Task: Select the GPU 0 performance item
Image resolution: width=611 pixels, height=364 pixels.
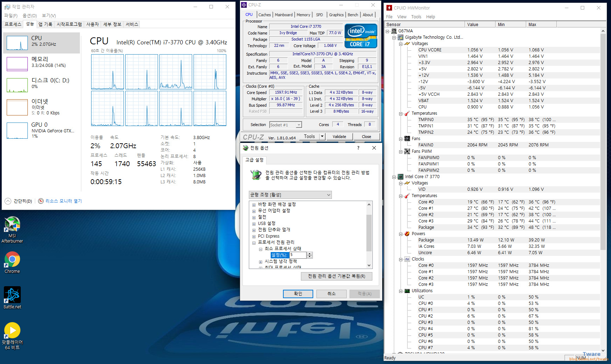Action: [x=42, y=130]
